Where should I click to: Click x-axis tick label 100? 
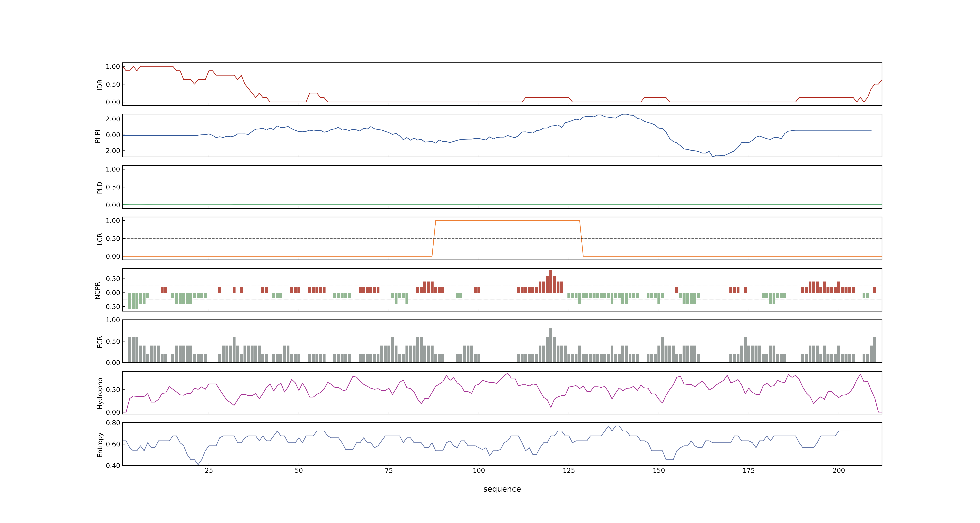479,470
